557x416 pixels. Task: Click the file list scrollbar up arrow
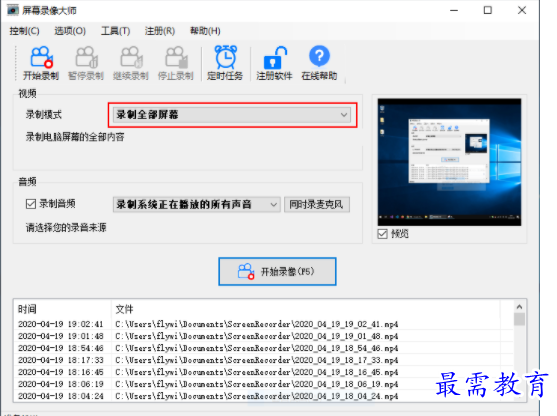click(x=519, y=307)
